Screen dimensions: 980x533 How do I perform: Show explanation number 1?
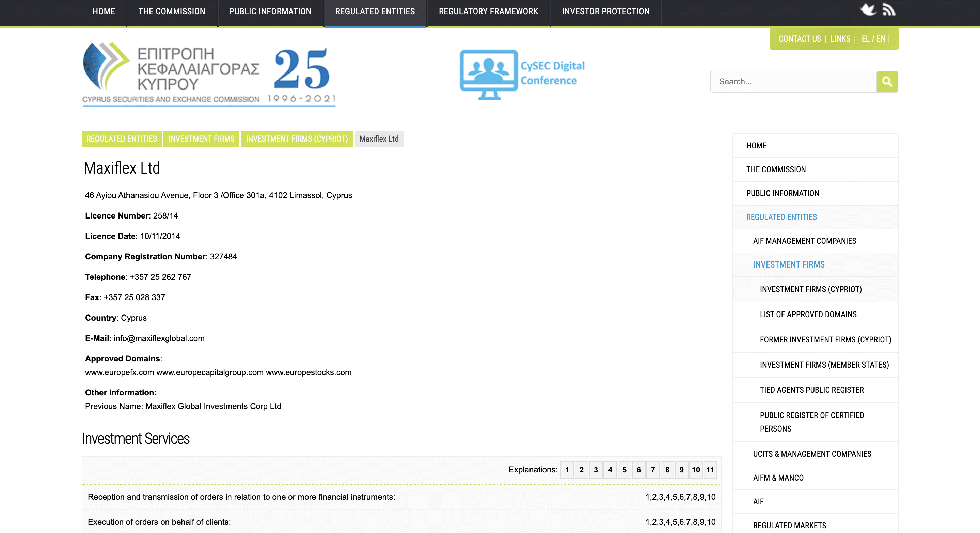point(567,470)
